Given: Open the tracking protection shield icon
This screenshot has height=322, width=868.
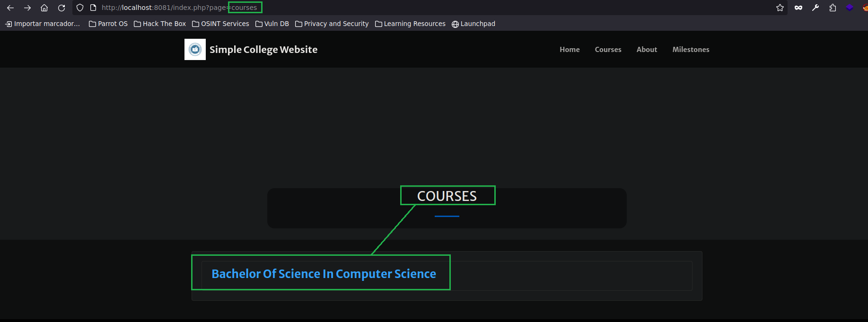Looking at the screenshot, I should (80, 8).
